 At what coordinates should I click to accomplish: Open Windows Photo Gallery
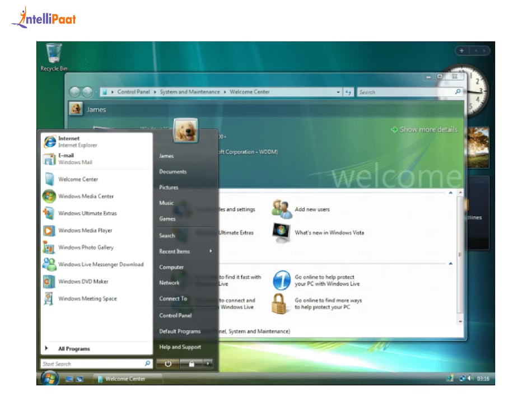tap(96, 248)
